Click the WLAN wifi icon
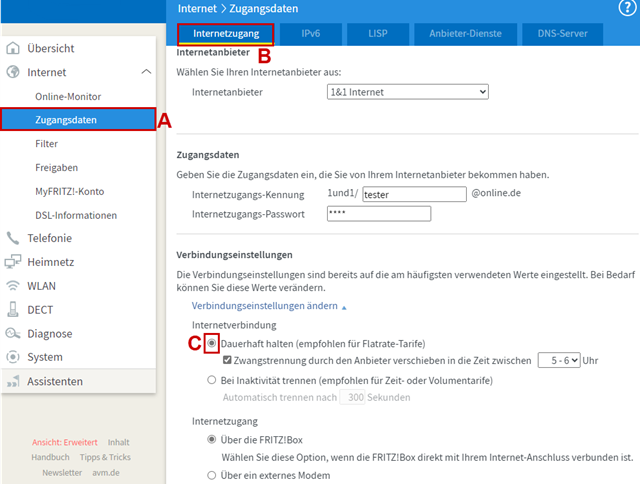This screenshot has height=485, width=640. tap(13, 286)
